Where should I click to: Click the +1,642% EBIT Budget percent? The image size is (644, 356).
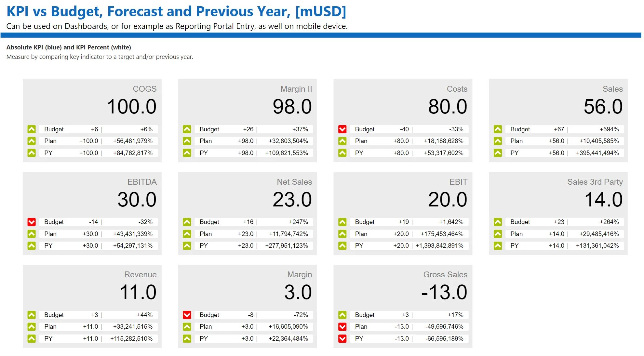[451, 222]
